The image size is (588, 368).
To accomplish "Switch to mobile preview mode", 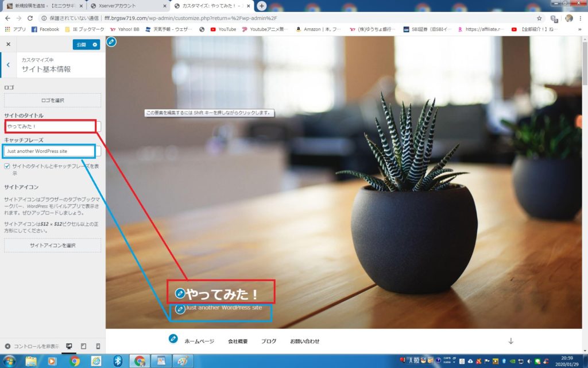I will point(98,346).
